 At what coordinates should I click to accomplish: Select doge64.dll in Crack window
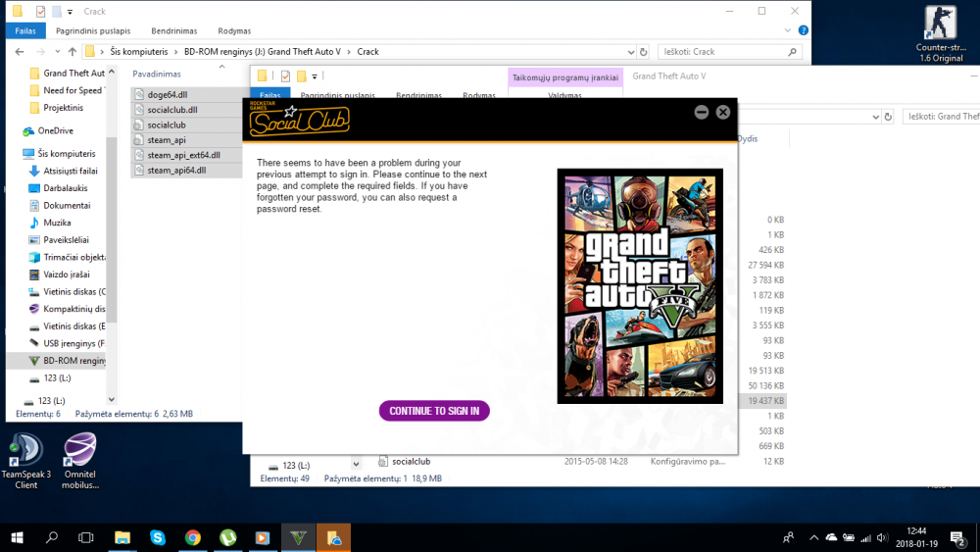(168, 94)
